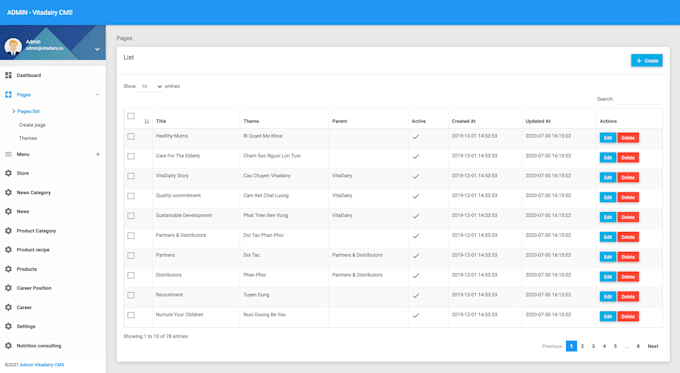Image resolution: width=680 pixels, height=373 pixels.
Task: Expand the Admin profile chevron menu
Action: pos(98,49)
